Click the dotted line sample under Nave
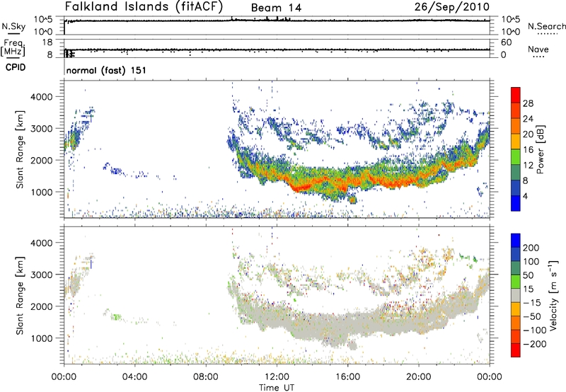566x392 pixels. [x=539, y=57]
